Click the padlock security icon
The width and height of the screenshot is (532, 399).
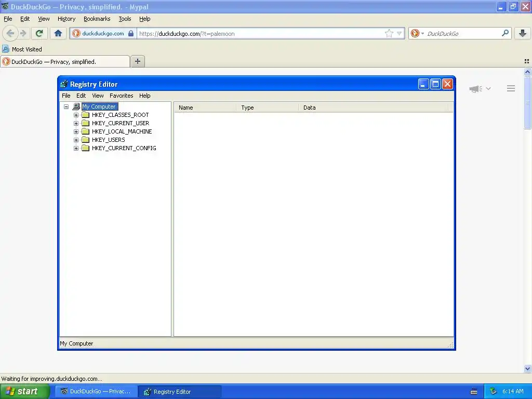coord(131,33)
